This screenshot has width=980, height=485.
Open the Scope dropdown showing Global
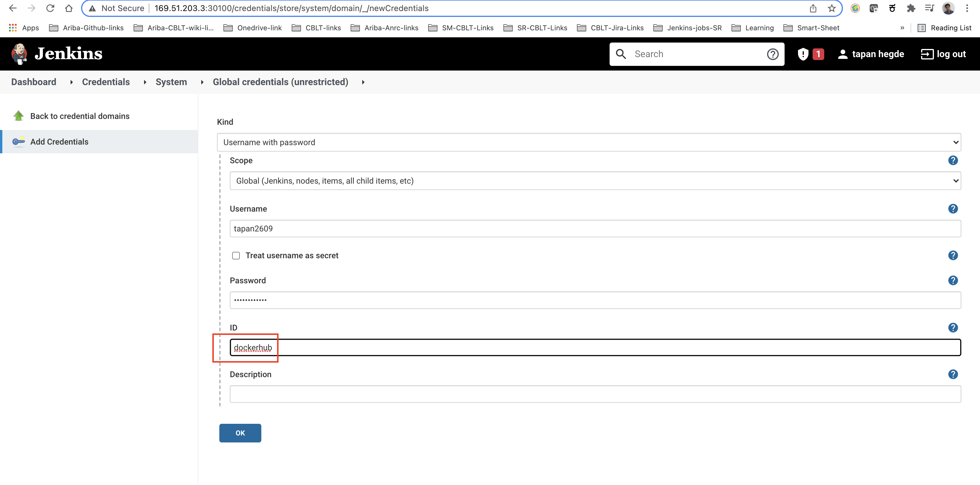pos(595,180)
